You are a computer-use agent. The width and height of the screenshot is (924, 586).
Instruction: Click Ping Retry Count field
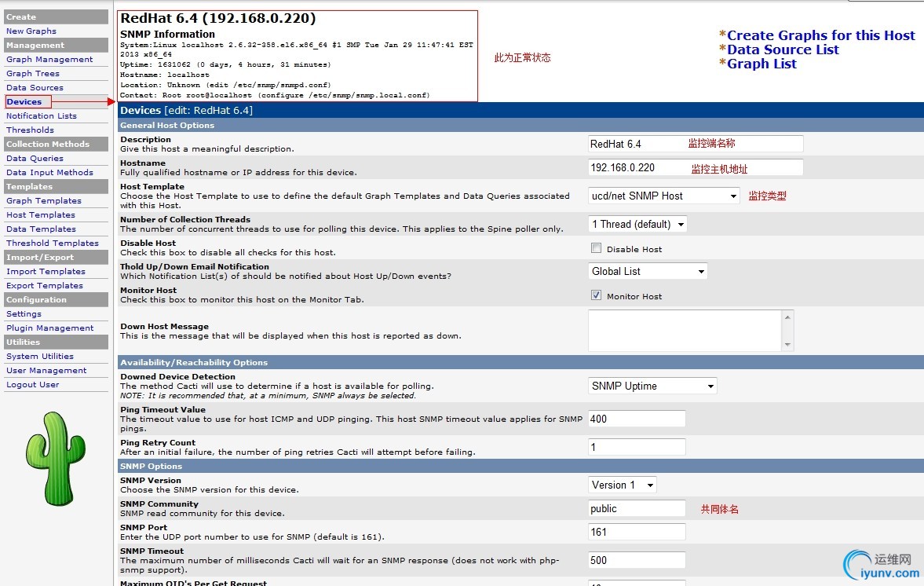(637, 447)
